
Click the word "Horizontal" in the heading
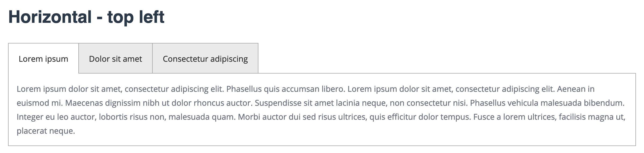(50, 17)
